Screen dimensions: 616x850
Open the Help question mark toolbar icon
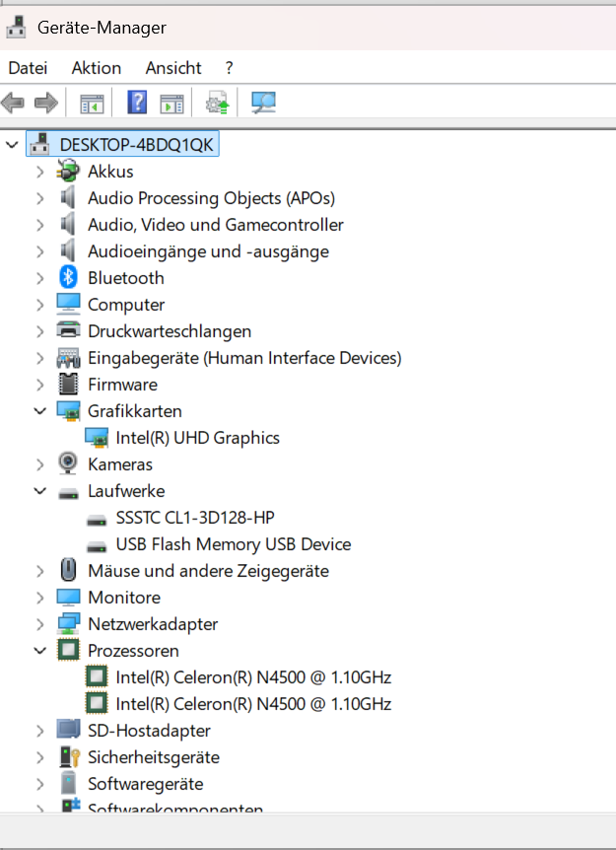[137, 102]
